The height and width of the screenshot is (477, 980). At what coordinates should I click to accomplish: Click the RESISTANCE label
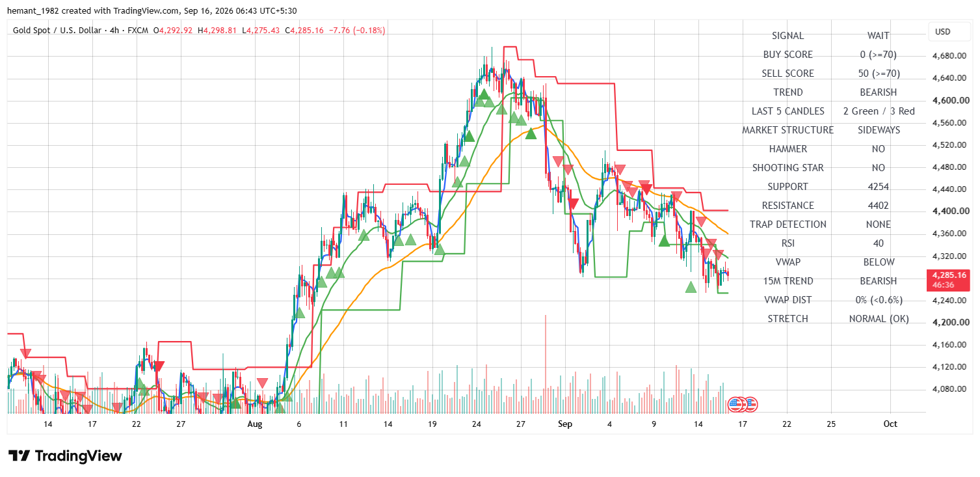click(788, 206)
